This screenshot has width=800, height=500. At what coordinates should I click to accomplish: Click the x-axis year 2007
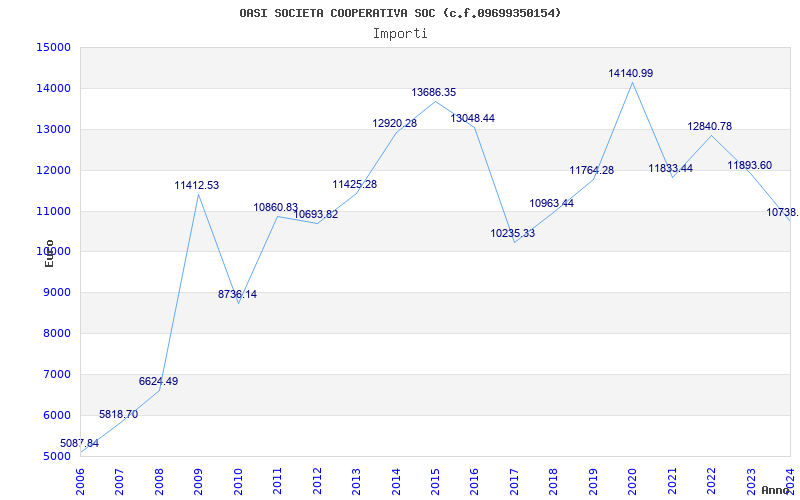(x=119, y=482)
